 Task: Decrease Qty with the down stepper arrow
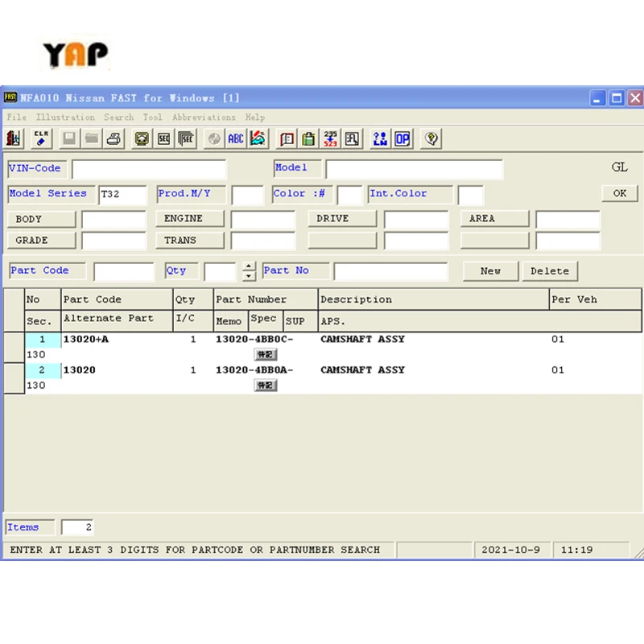click(249, 276)
